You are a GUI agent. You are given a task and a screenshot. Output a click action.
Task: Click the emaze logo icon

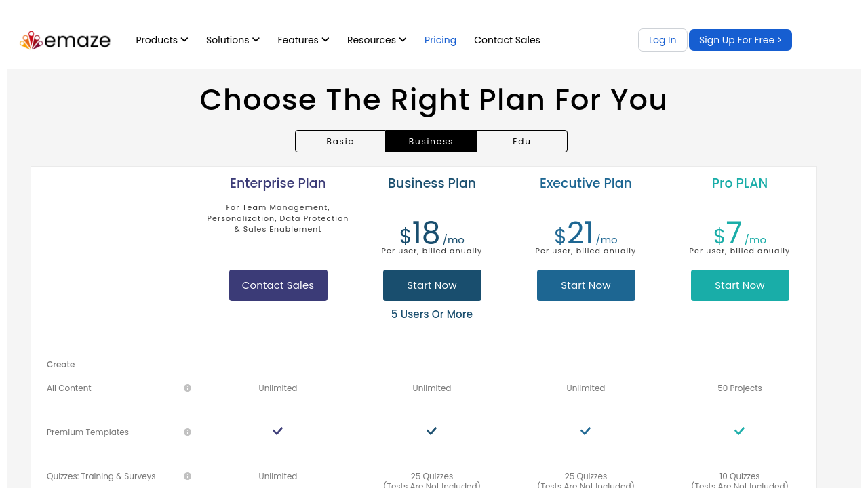point(32,41)
